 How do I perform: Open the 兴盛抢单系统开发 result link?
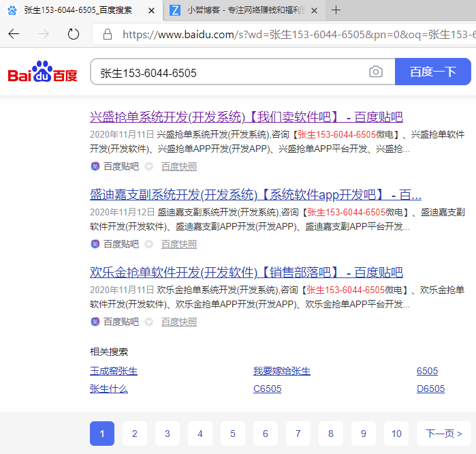tap(247, 117)
